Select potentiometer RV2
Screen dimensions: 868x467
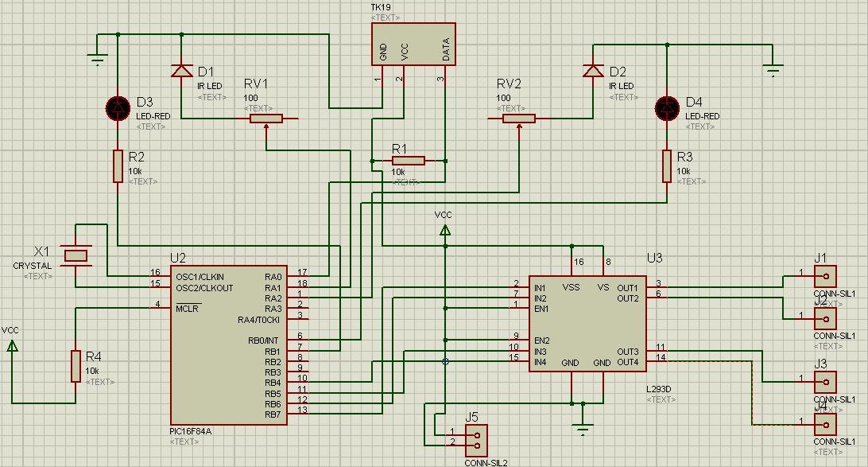click(x=519, y=118)
